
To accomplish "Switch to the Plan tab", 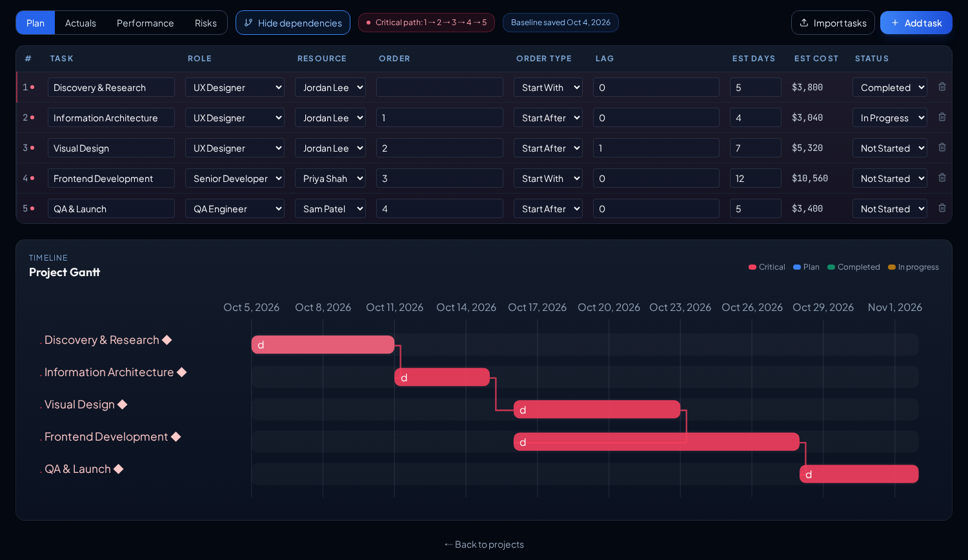I will click(35, 23).
